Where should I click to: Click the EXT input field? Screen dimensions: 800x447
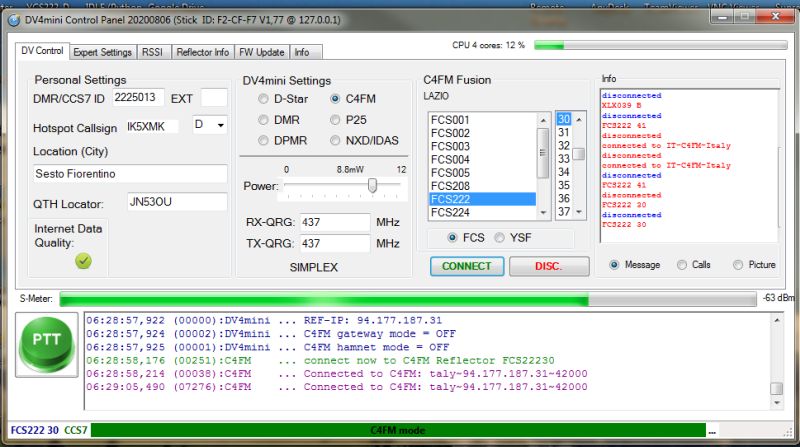click(x=214, y=97)
